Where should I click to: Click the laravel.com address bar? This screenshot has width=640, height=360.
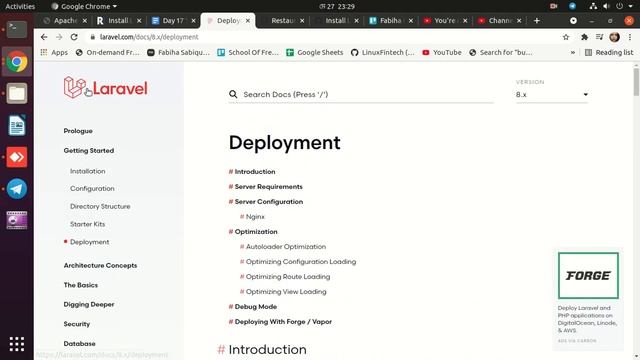pos(322,37)
